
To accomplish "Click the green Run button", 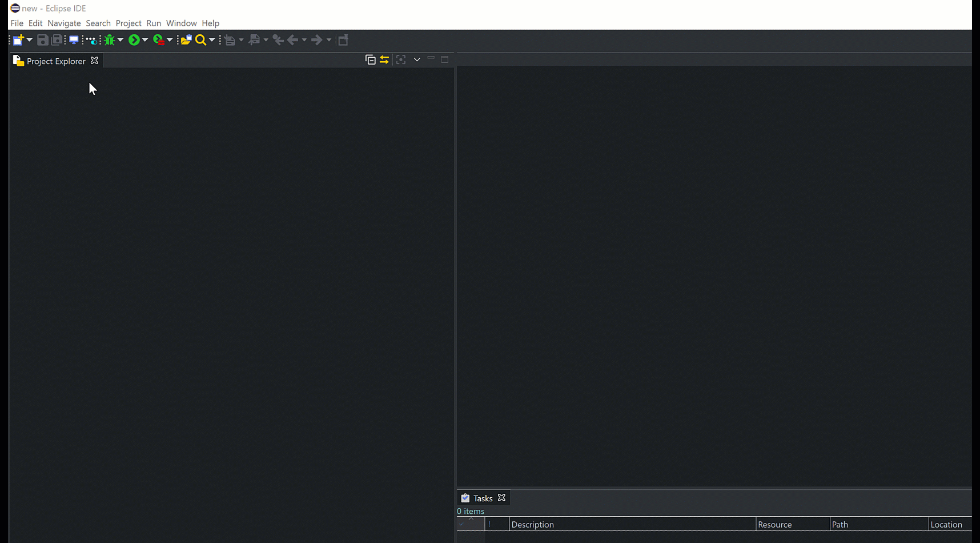I will coord(134,40).
